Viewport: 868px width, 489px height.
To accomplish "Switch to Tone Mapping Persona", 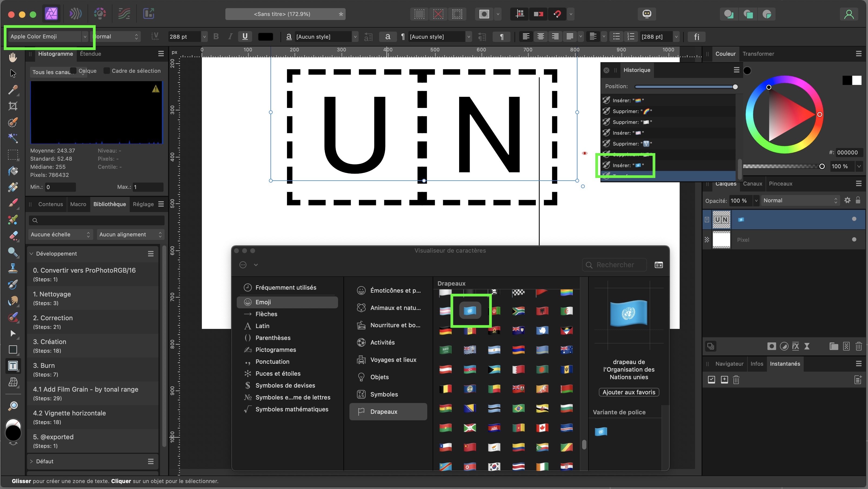I will (124, 14).
